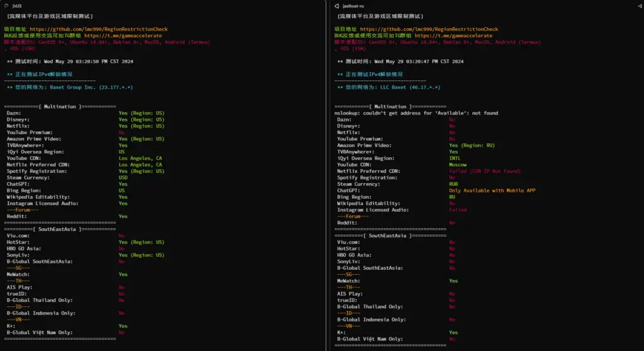
Task: Click the Steam Currency 'RUB' value
Action: (453, 184)
